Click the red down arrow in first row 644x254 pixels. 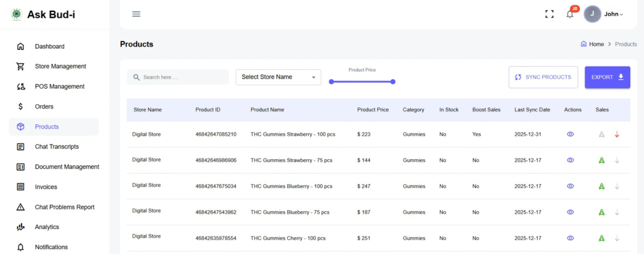pyautogui.click(x=617, y=134)
